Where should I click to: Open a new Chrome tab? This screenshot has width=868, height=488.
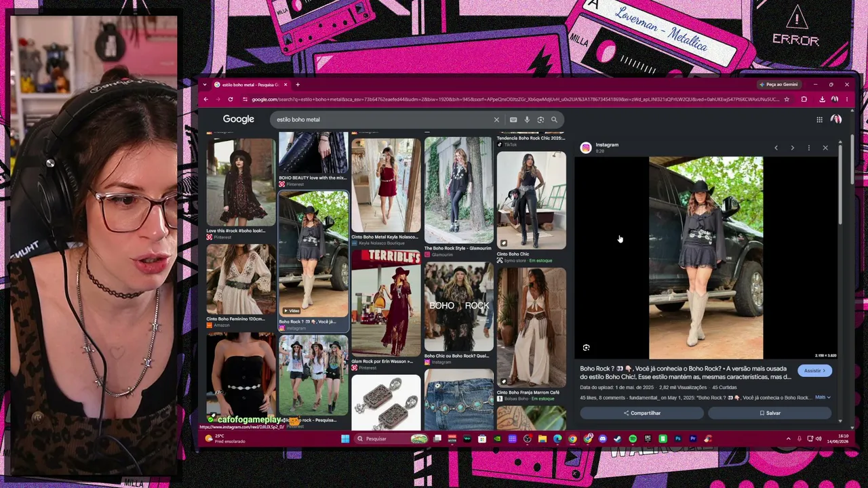point(297,85)
